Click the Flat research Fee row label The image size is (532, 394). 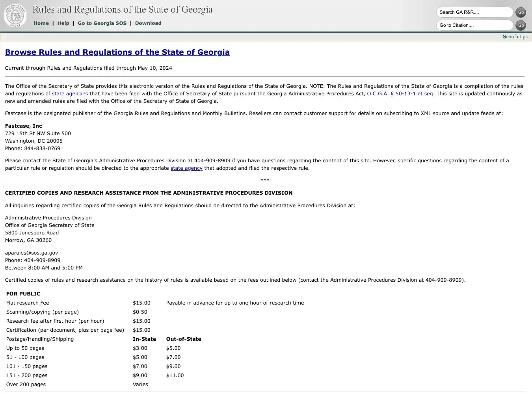click(x=28, y=303)
